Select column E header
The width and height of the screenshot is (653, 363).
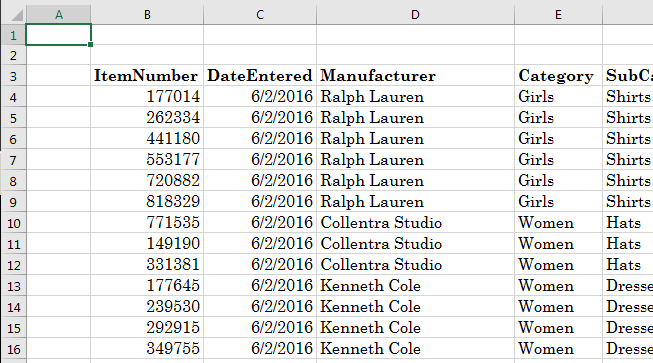click(x=558, y=15)
